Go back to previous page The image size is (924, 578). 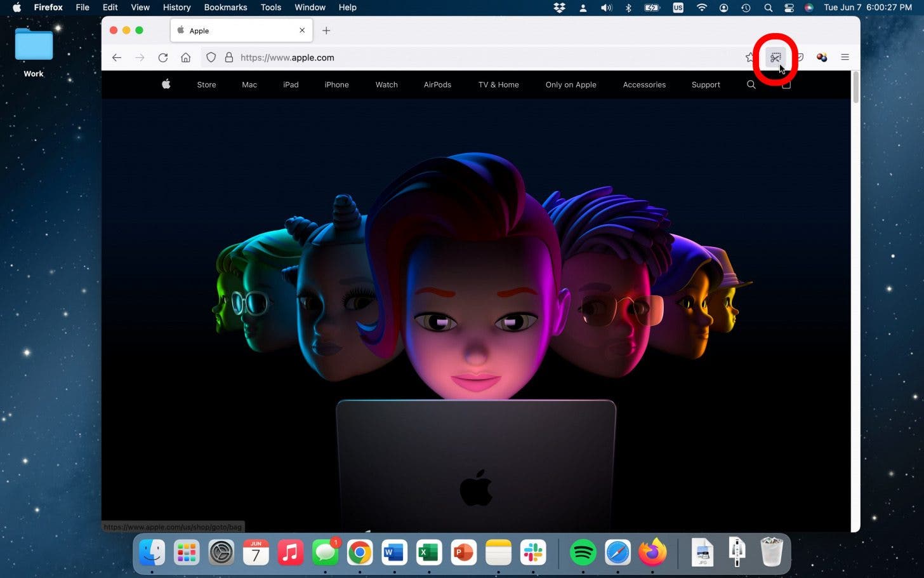tap(117, 58)
